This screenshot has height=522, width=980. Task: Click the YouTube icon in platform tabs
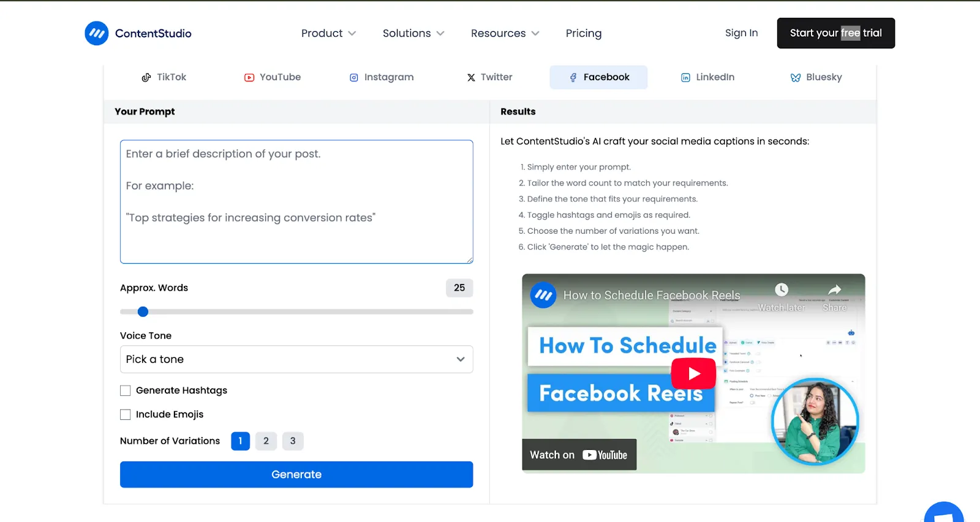249,78
